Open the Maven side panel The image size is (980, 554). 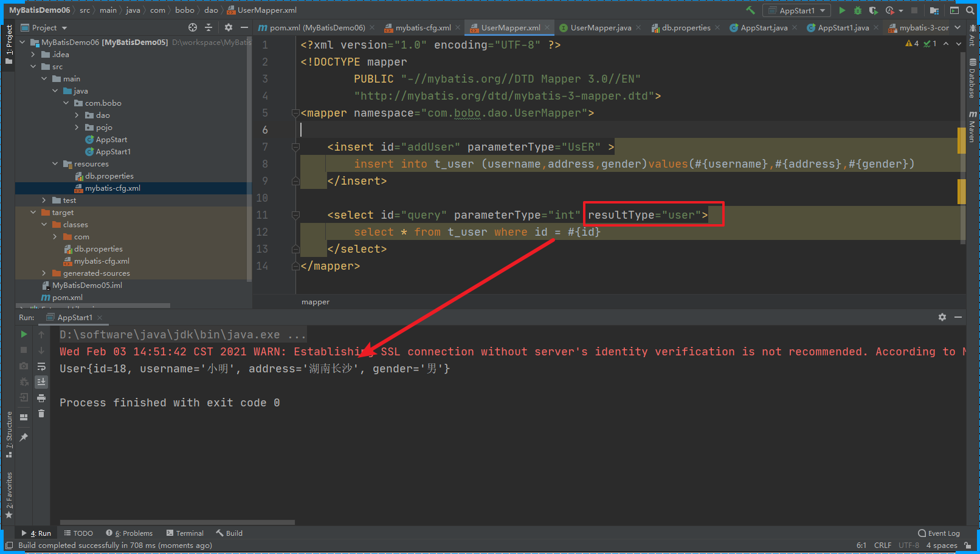point(972,126)
